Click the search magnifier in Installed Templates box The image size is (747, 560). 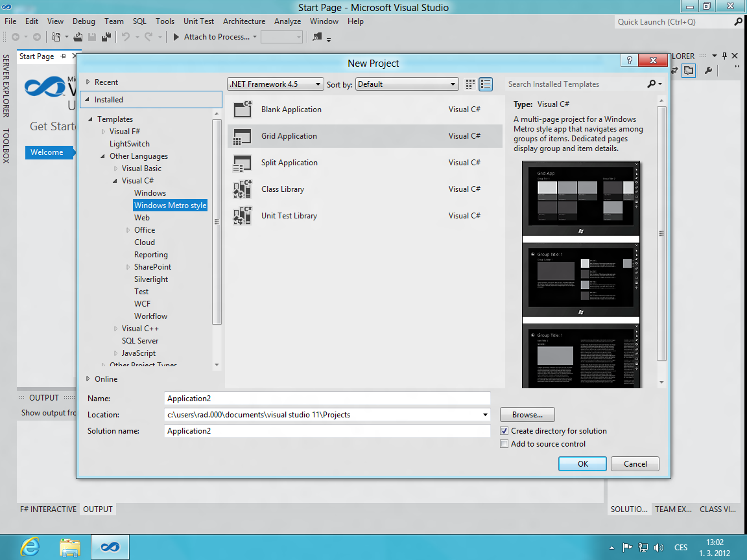point(652,84)
